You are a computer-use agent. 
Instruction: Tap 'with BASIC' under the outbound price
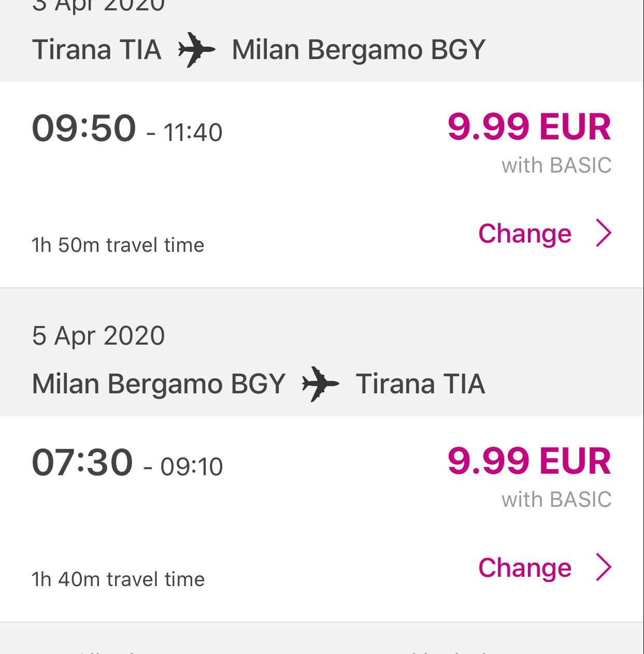point(556,165)
